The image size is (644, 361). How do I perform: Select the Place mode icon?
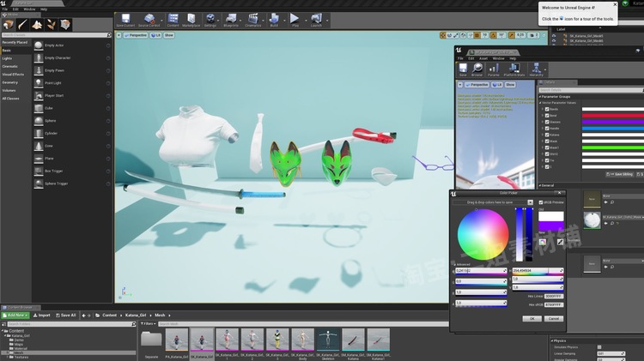click(x=9, y=25)
